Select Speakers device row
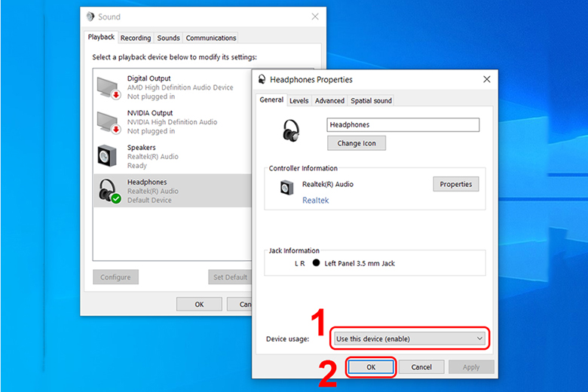Viewport: 588px width, 392px height. [x=173, y=157]
